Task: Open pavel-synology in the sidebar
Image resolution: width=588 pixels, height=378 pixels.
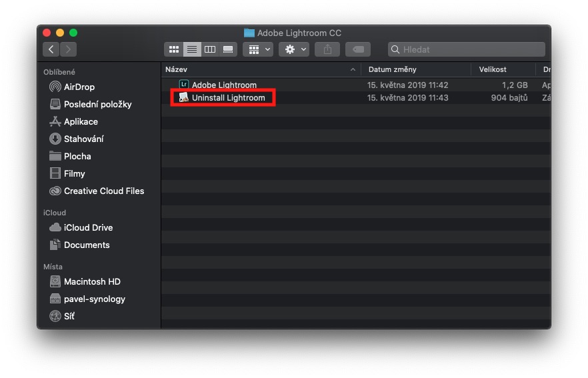Action: pyautogui.click(x=87, y=299)
